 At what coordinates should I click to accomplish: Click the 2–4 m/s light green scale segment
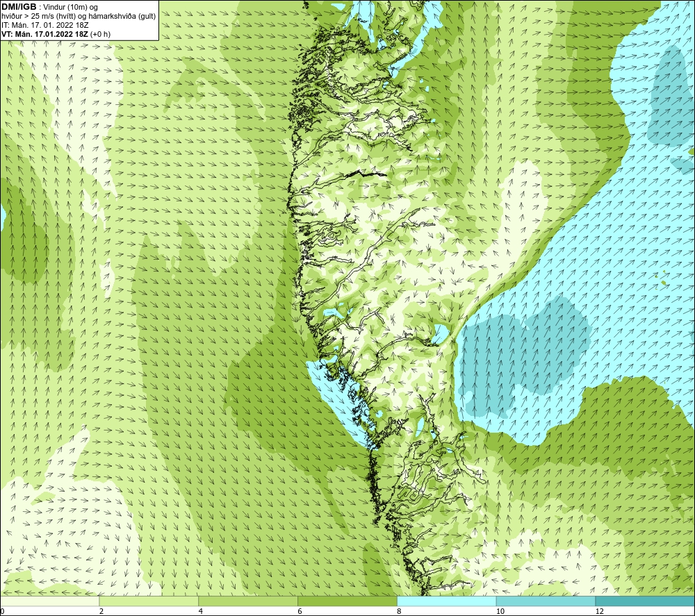[149, 601]
